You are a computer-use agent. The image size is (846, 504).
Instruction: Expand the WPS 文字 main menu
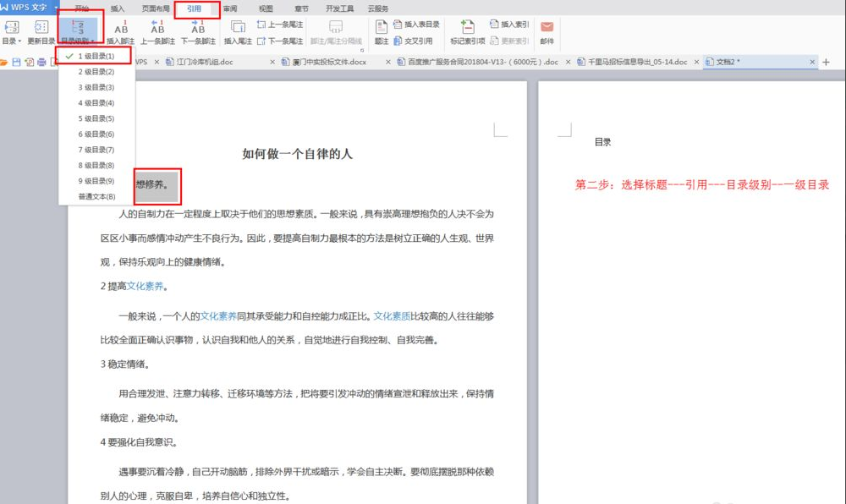click(56, 8)
